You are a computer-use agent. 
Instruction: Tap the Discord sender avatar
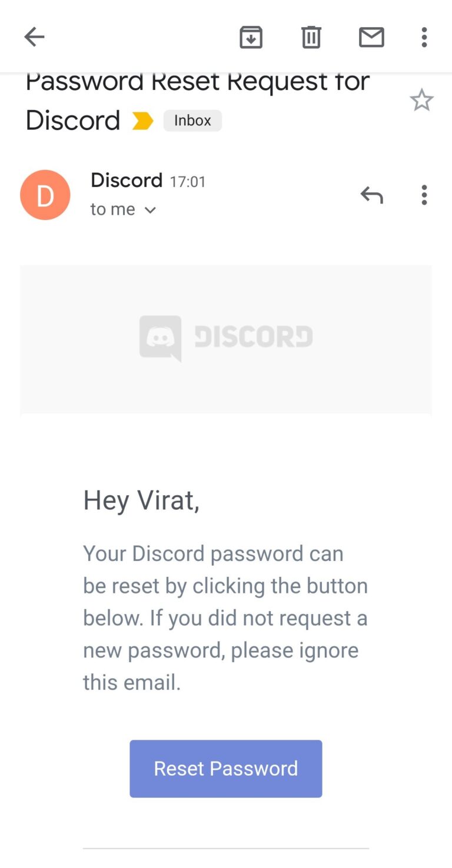[x=45, y=195]
